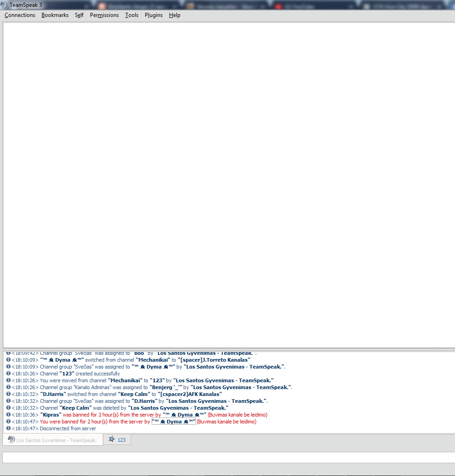Click "123" in the channel created line
Viewport: 455px width, 476px height.
click(x=67, y=374)
